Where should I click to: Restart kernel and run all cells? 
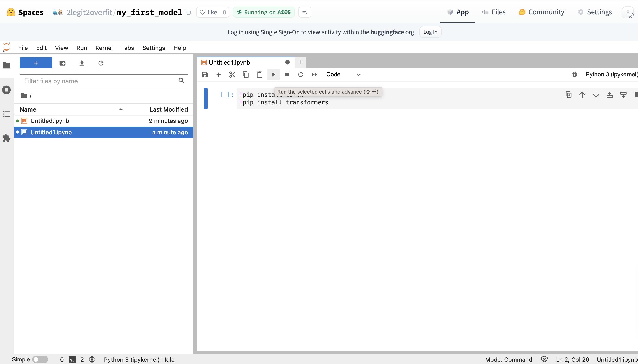pos(314,75)
